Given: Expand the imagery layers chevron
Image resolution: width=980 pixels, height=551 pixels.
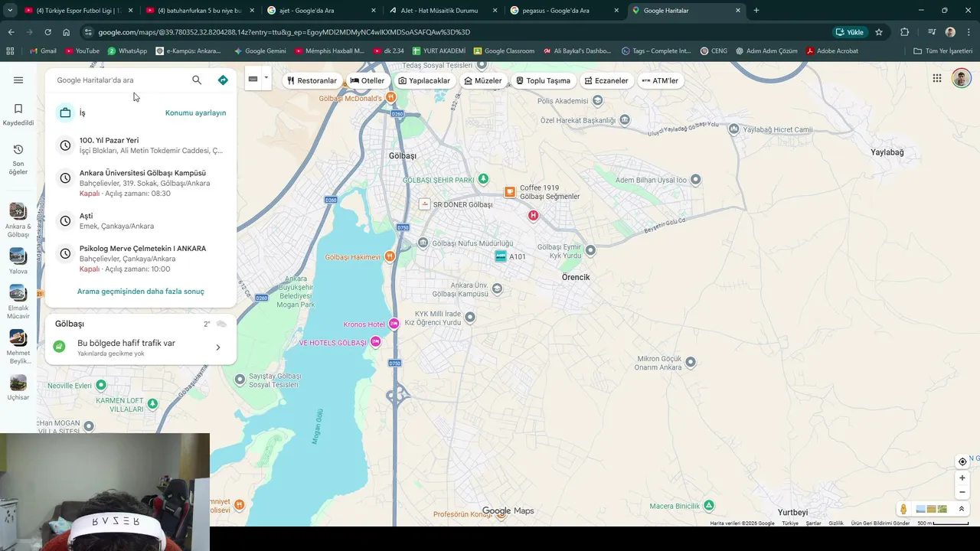Looking at the screenshot, I should 962,509.
